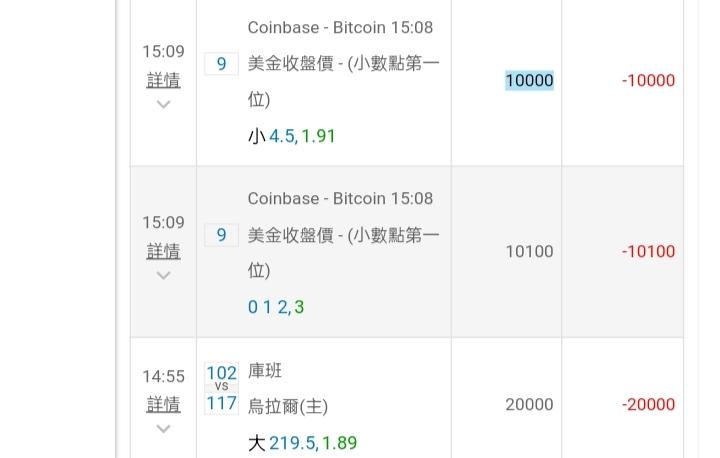Click result badge 9 in first row

(221, 64)
